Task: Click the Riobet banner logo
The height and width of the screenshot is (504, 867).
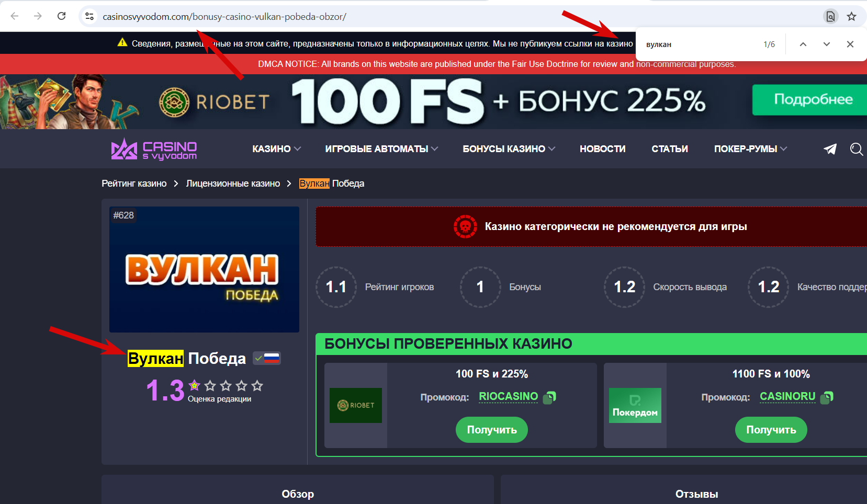Action: [x=215, y=102]
